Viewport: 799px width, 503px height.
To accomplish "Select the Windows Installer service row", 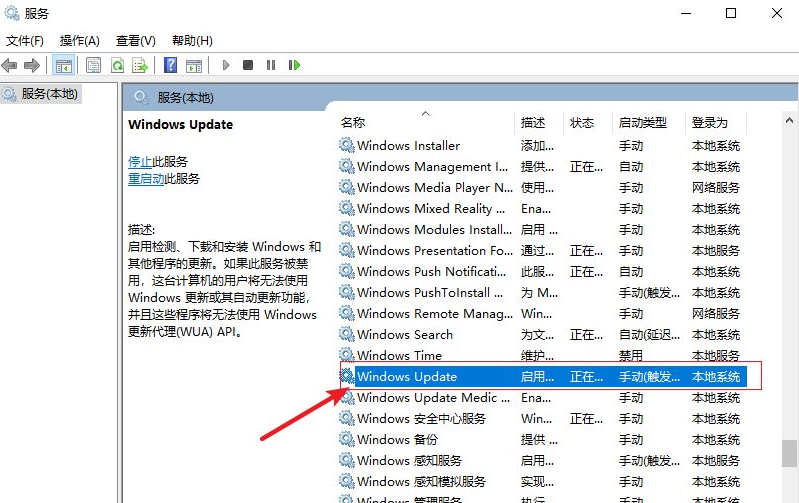I will click(542, 146).
